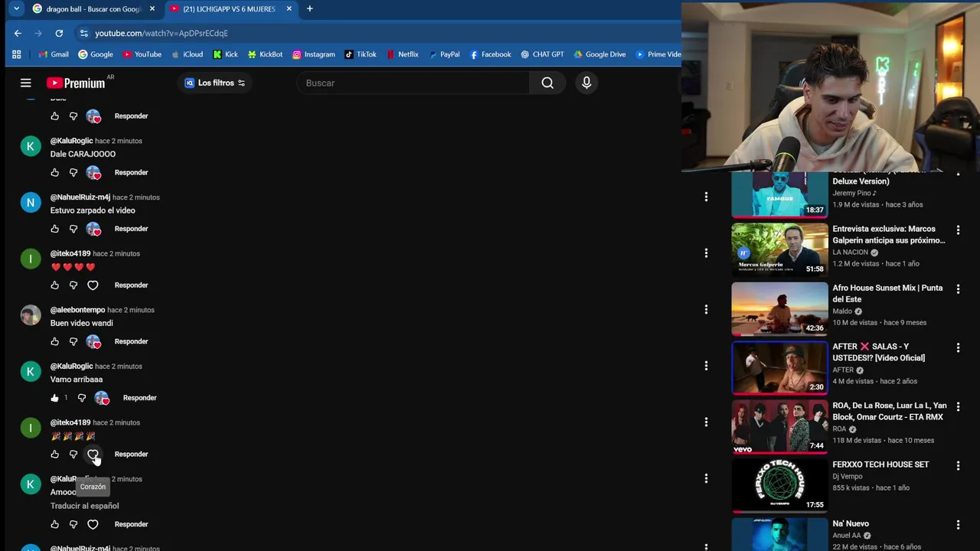Go back with the browser back arrow

(x=18, y=33)
